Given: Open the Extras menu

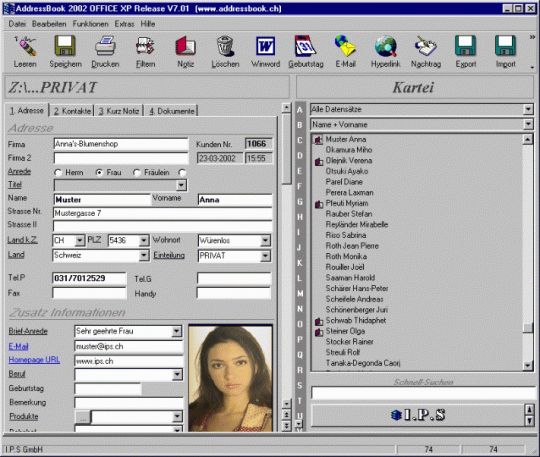Looking at the screenshot, I should tap(124, 24).
